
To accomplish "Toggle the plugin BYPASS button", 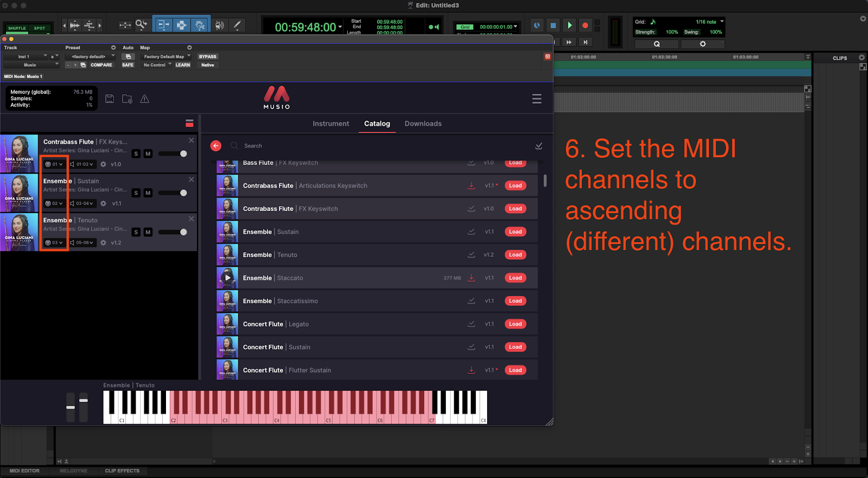I will click(x=207, y=56).
